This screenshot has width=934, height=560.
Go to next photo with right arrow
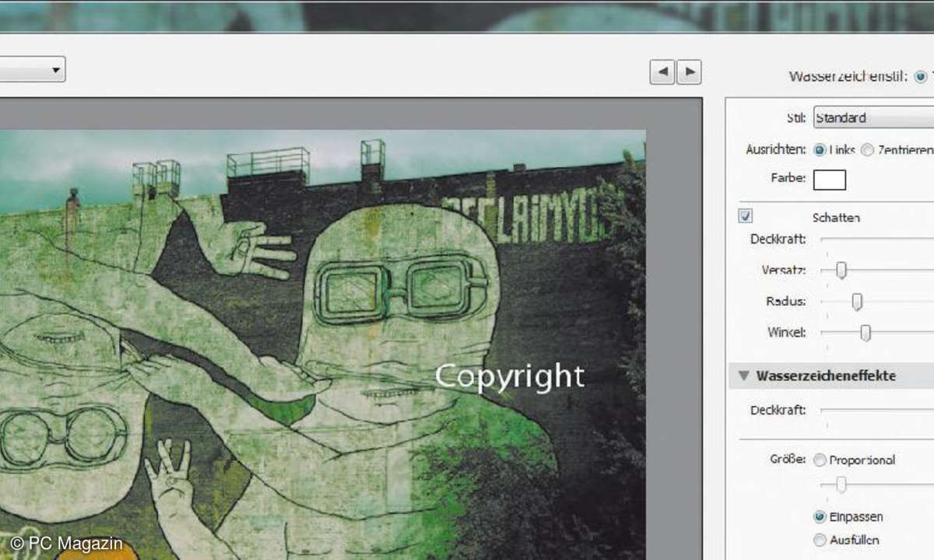coord(689,72)
